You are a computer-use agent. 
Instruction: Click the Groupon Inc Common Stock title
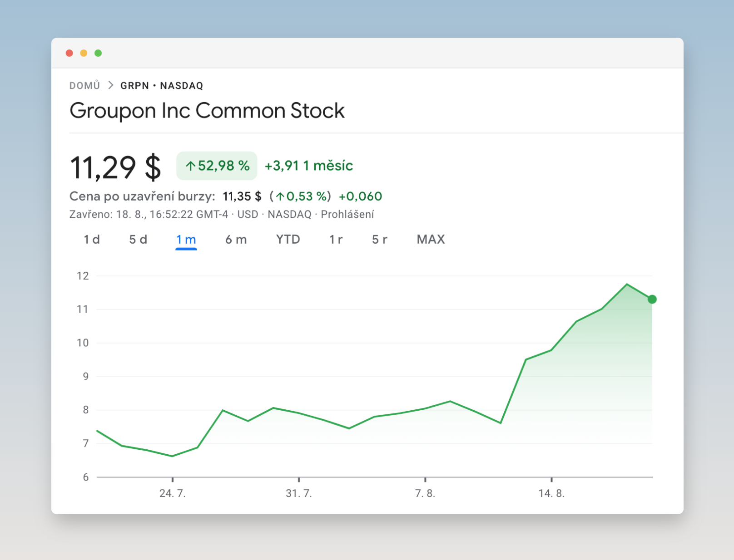click(x=207, y=111)
